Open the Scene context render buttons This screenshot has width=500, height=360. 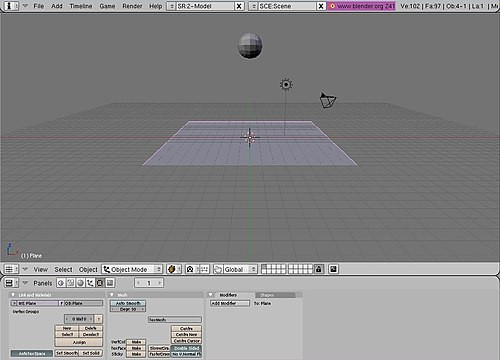(x=109, y=283)
